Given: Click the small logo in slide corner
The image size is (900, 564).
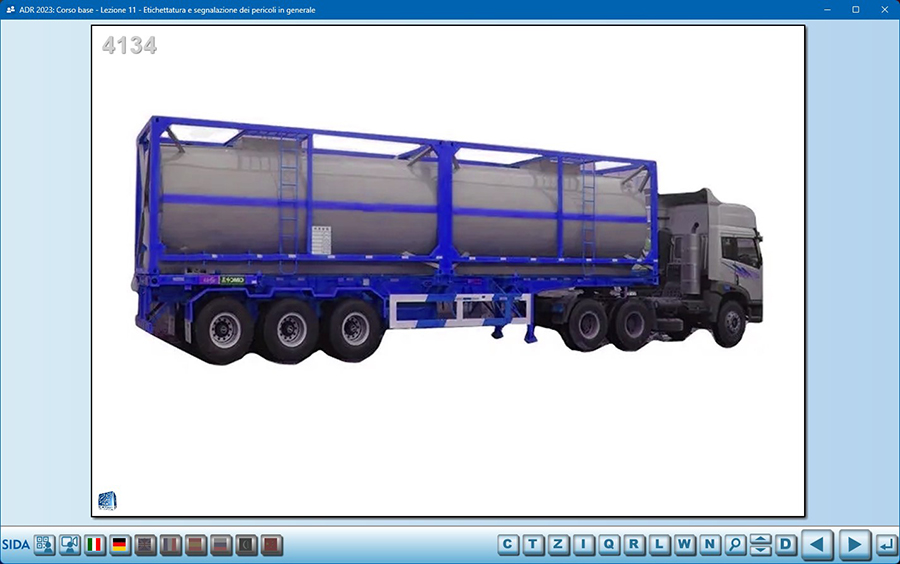Looking at the screenshot, I should point(107,501).
